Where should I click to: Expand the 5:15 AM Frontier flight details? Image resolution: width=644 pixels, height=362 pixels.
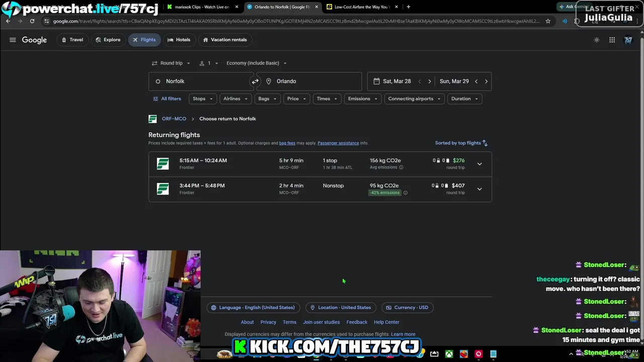coord(479,164)
